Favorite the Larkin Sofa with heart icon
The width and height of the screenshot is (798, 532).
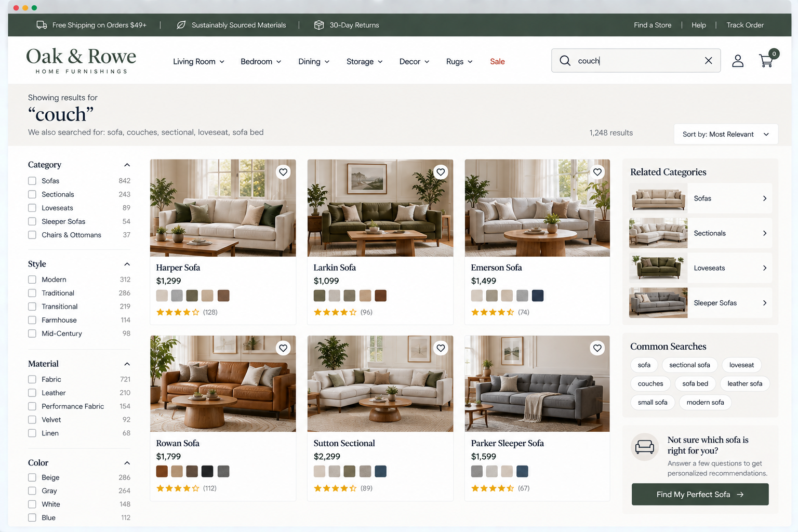441,172
